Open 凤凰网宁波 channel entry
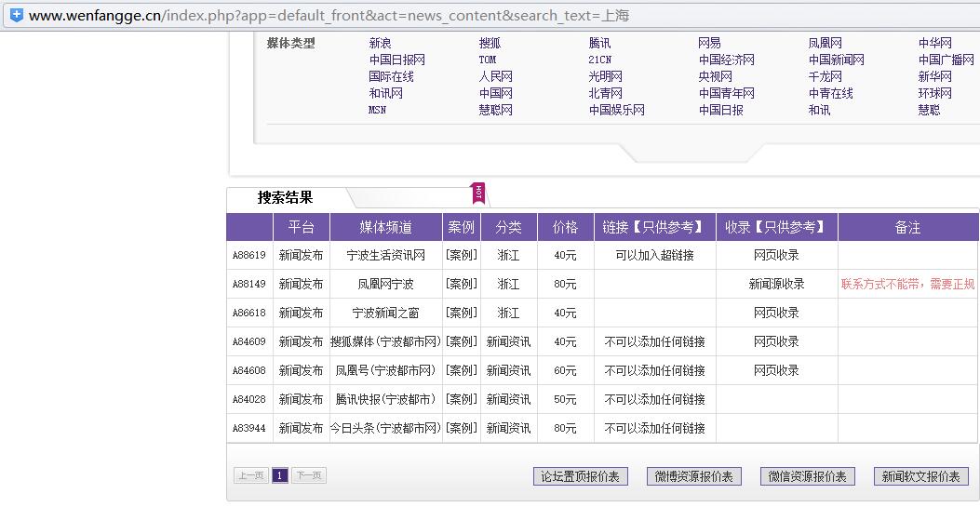This screenshot has width=980, height=507. tap(385, 284)
